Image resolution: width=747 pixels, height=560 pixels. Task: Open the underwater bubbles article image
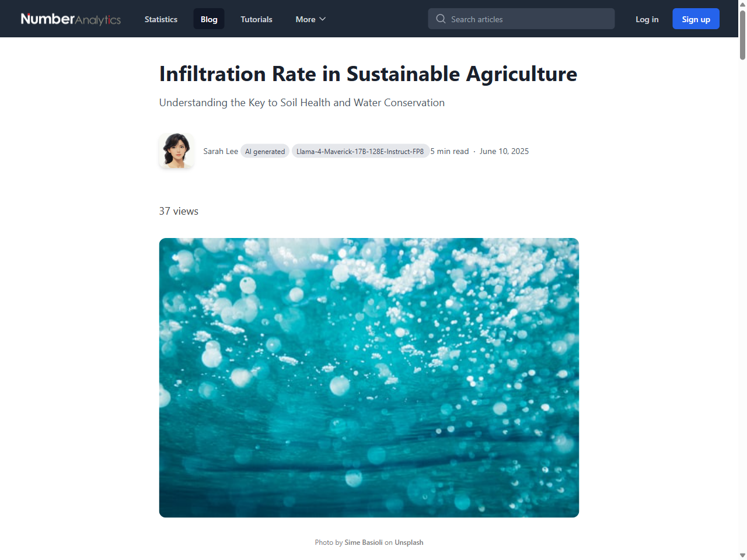pos(369,377)
